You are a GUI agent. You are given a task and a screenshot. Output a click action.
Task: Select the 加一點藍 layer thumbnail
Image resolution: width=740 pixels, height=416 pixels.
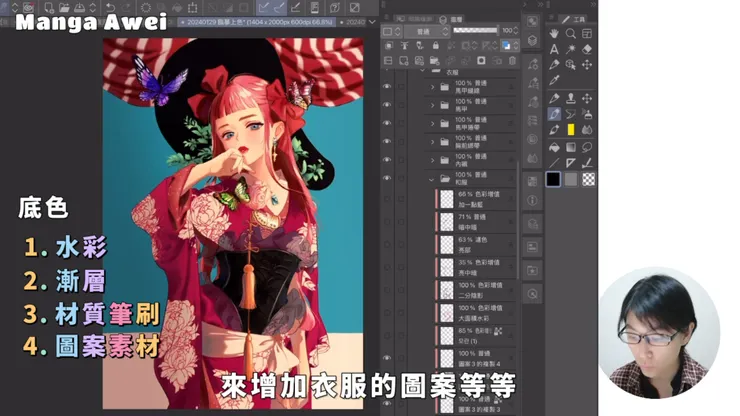[446, 199]
